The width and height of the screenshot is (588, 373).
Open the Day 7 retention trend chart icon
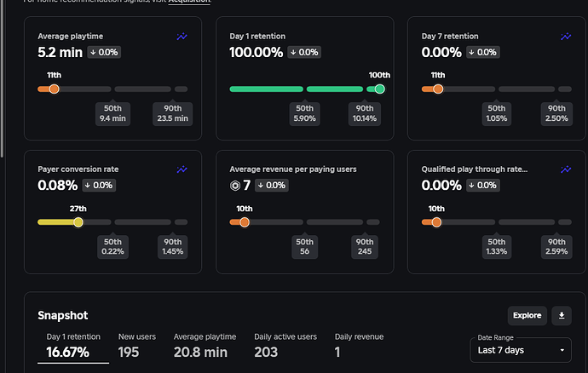pyautogui.click(x=566, y=37)
